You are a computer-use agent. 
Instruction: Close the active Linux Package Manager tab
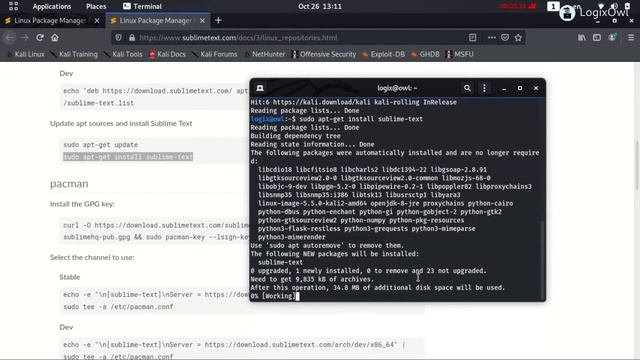[x=202, y=20]
